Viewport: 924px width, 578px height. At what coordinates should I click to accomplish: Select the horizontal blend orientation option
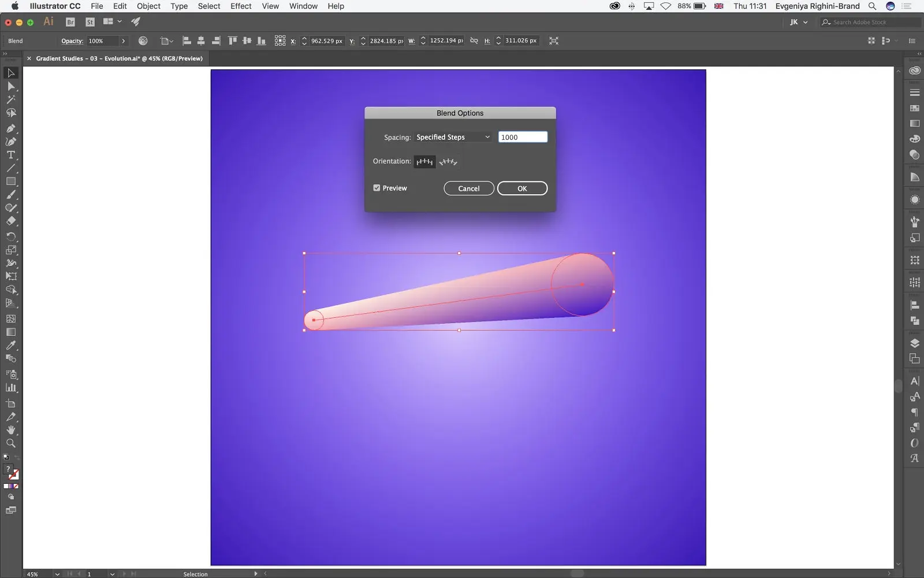point(424,162)
